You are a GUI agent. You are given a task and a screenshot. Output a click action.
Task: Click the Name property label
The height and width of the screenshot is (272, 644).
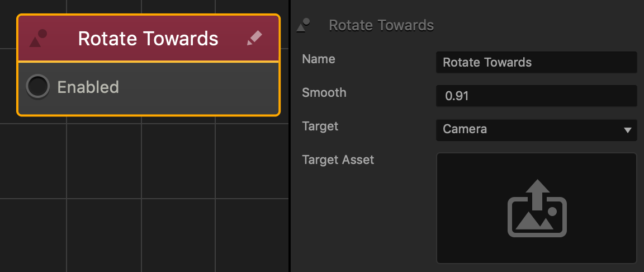click(x=318, y=59)
